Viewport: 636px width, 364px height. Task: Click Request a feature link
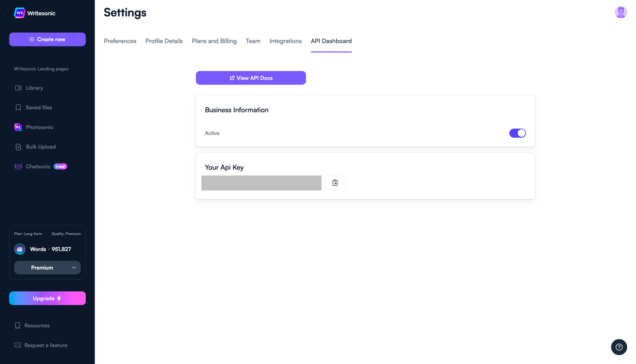click(x=45, y=345)
